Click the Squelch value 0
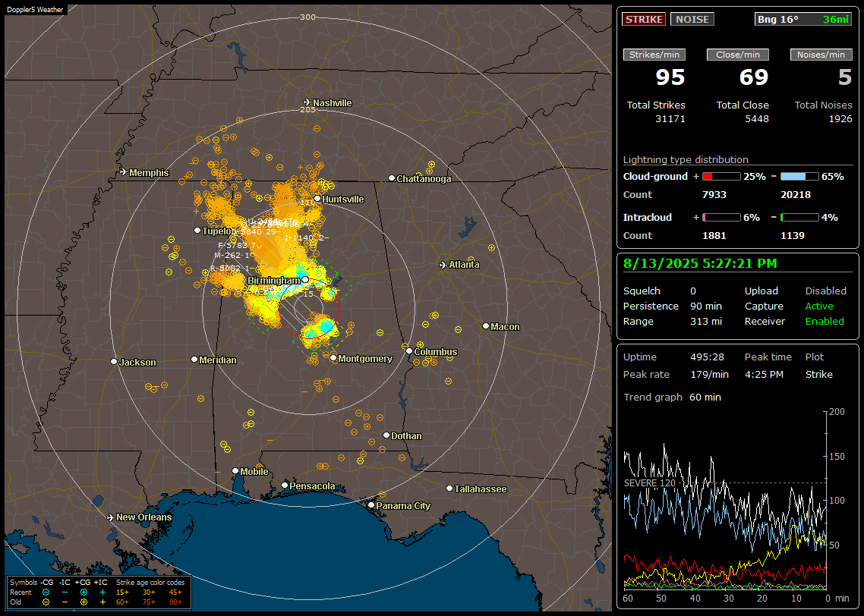 pyautogui.click(x=693, y=291)
